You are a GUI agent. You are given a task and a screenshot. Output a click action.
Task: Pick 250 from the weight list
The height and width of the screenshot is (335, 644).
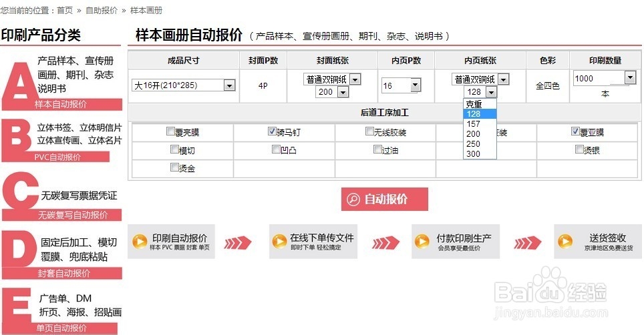pos(480,144)
